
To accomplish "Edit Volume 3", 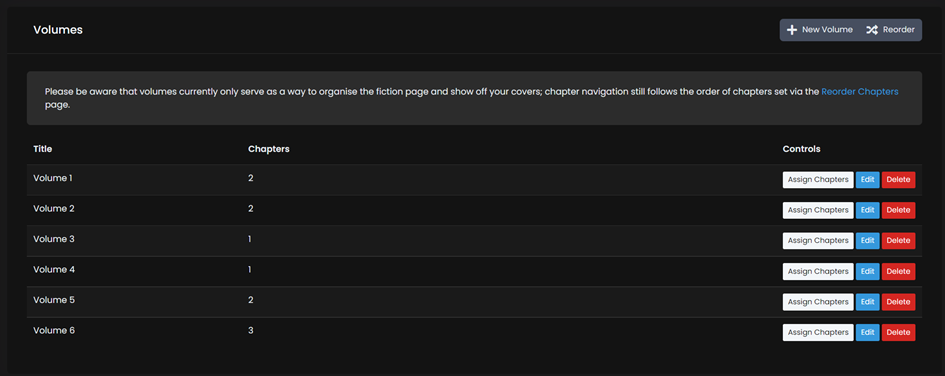I will 867,240.
